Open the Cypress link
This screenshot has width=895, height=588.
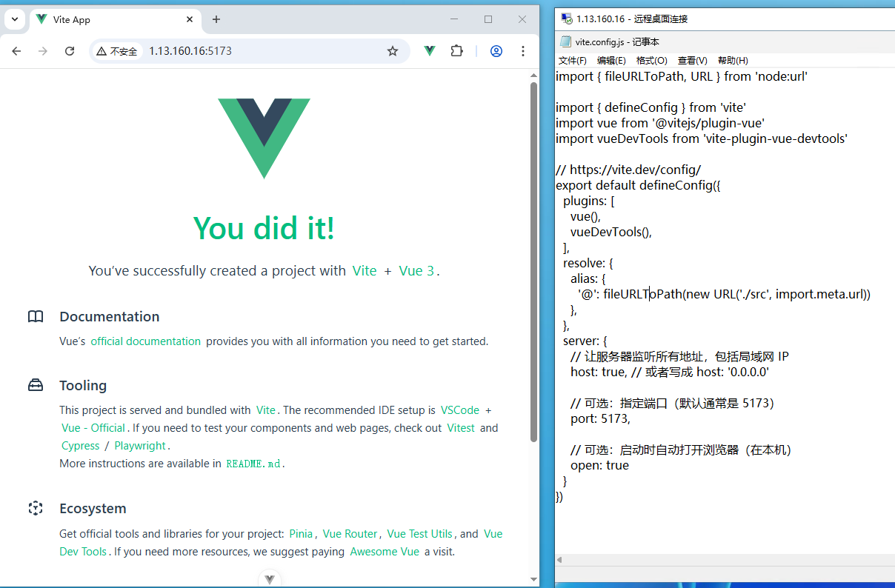pyautogui.click(x=81, y=446)
